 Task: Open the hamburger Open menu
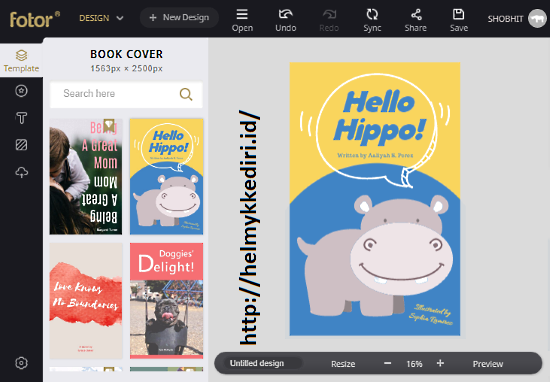click(242, 20)
